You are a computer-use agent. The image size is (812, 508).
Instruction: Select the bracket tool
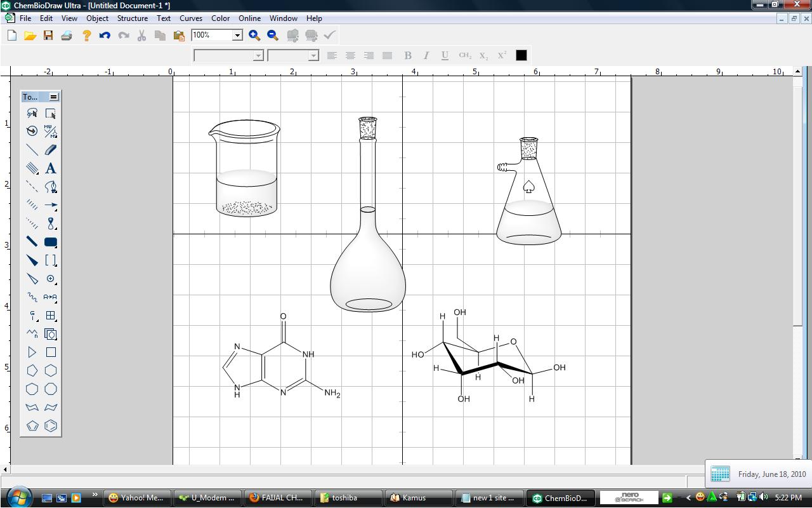[50, 260]
